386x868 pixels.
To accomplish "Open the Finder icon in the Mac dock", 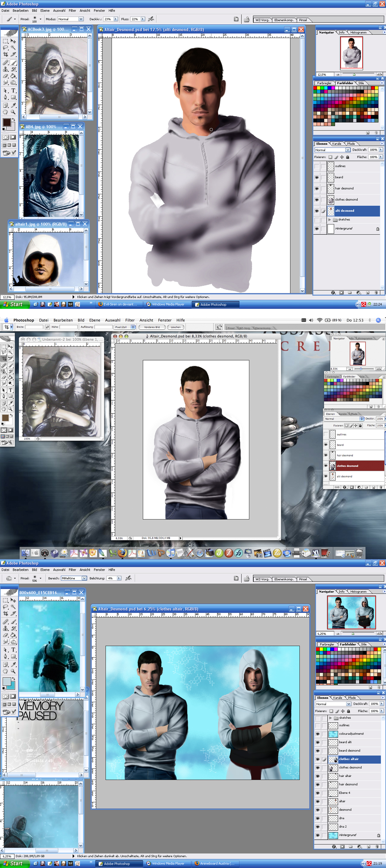I will [26, 553].
